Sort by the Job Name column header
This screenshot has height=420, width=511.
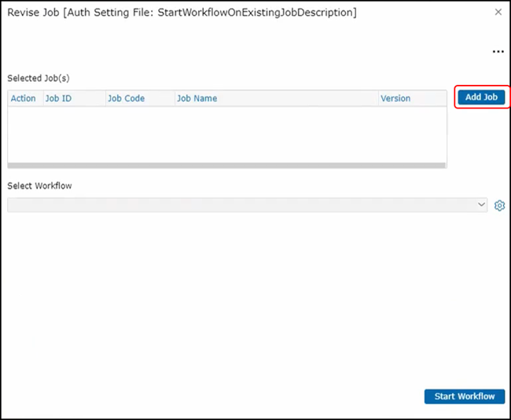coord(197,98)
